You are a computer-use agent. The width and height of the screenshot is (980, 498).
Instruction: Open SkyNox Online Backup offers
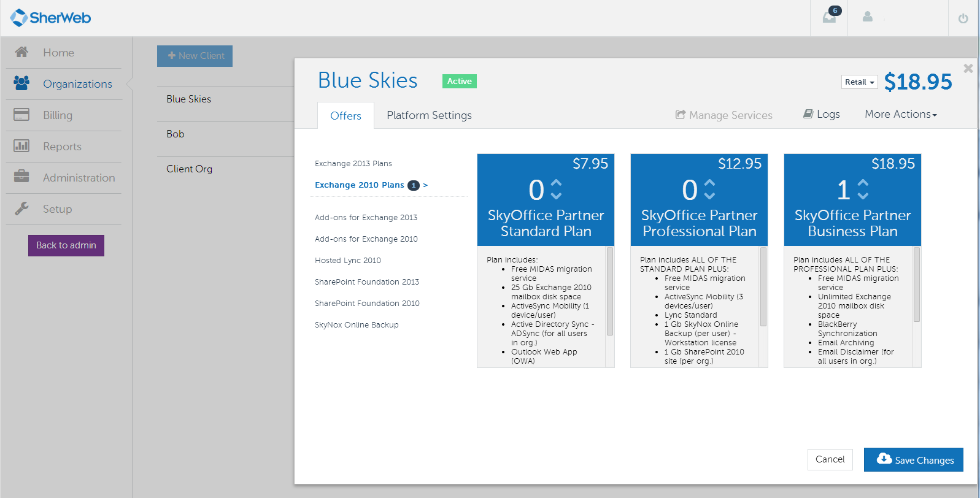(x=357, y=325)
